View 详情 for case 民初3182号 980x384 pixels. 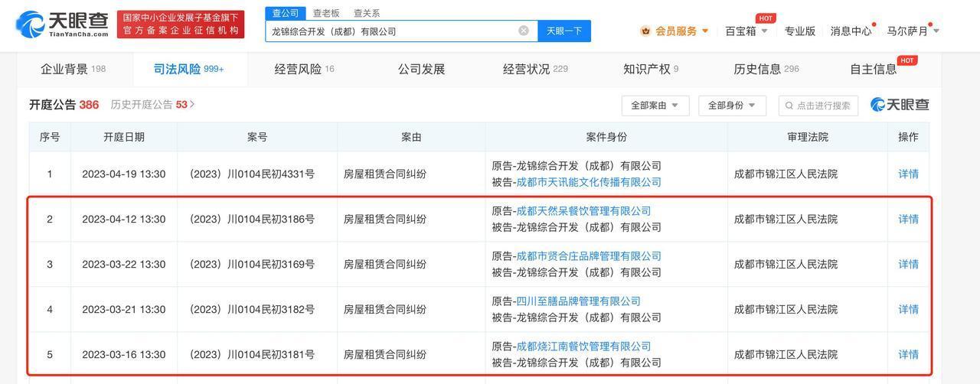tap(908, 309)
